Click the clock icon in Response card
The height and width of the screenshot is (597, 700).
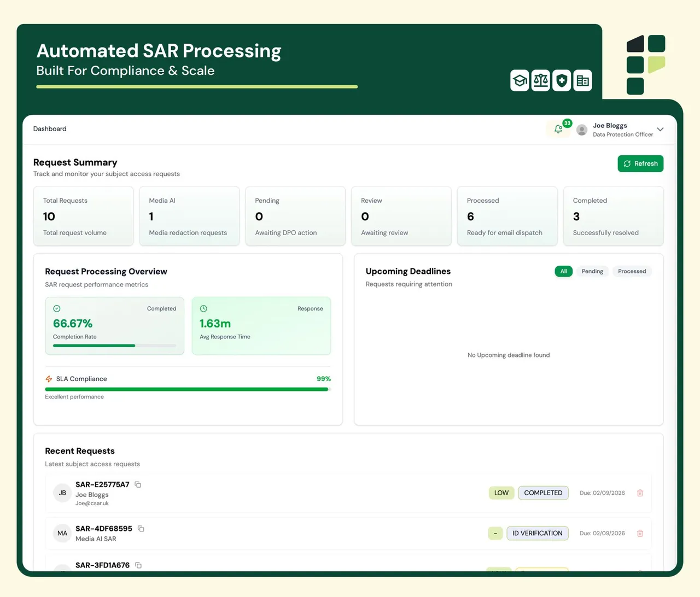click(x=203, y=308)
